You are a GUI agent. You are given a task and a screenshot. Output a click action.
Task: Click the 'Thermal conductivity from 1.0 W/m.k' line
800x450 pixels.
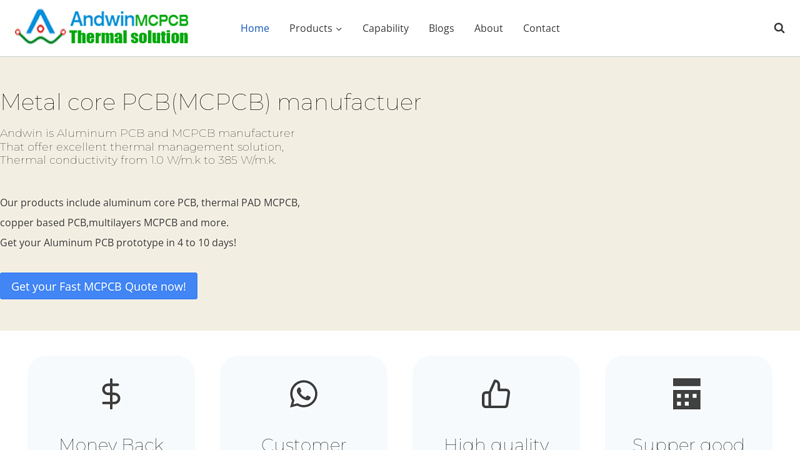[x=138, y=160]
